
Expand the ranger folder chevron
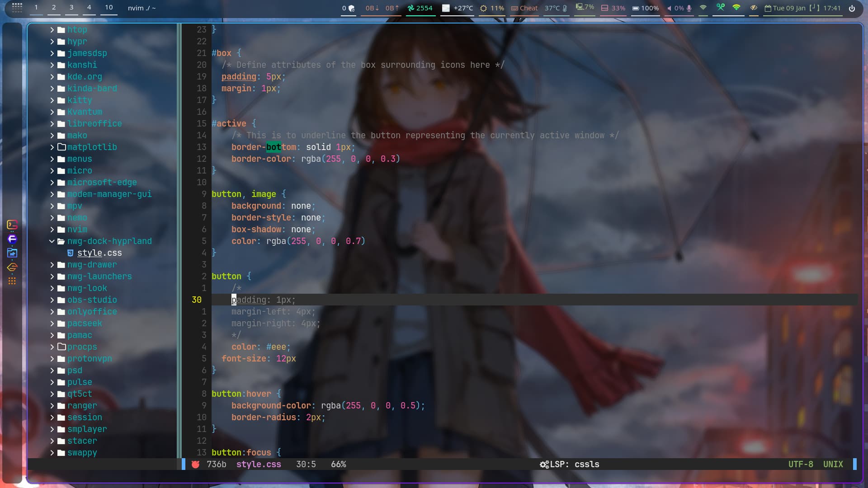[x=52, y=405]
